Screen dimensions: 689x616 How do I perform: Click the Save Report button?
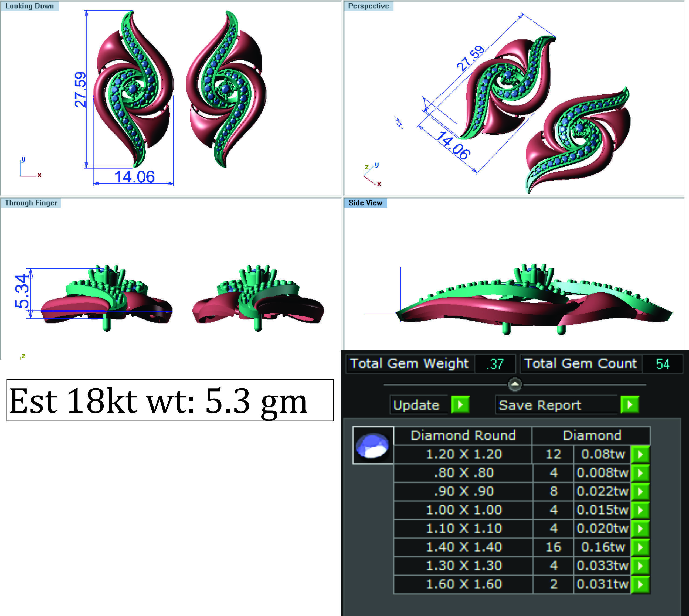(556, 405)
